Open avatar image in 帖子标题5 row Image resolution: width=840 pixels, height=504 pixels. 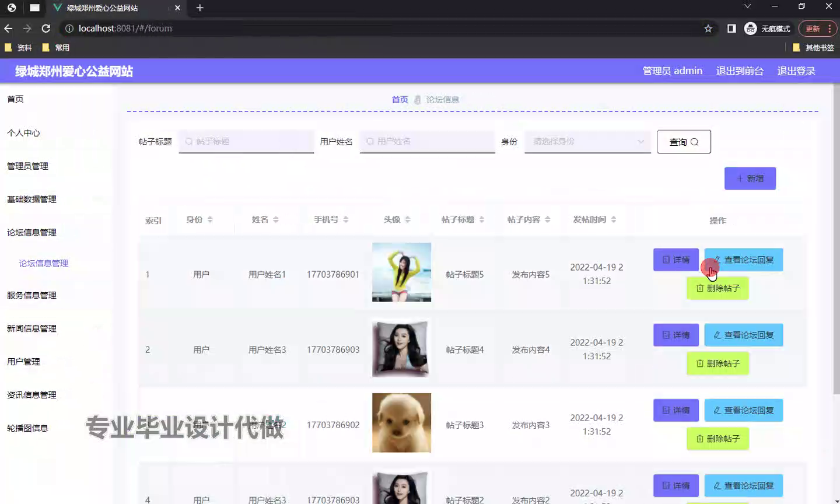coord(401,272)
